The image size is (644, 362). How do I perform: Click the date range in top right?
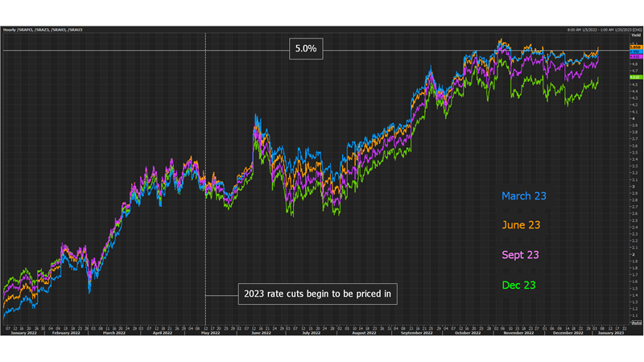pyautogui.click(x=600, y=30)
